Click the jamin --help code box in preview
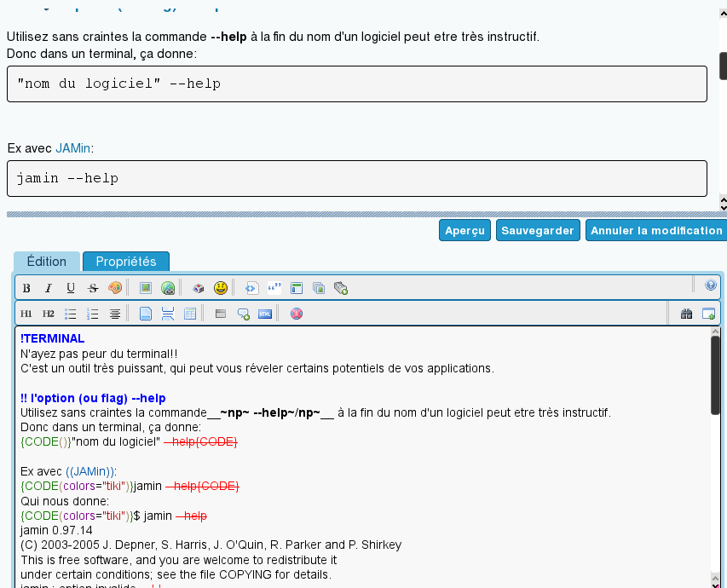Image resolution: width=727 pixels, height=588 pixels. point(357,179)
